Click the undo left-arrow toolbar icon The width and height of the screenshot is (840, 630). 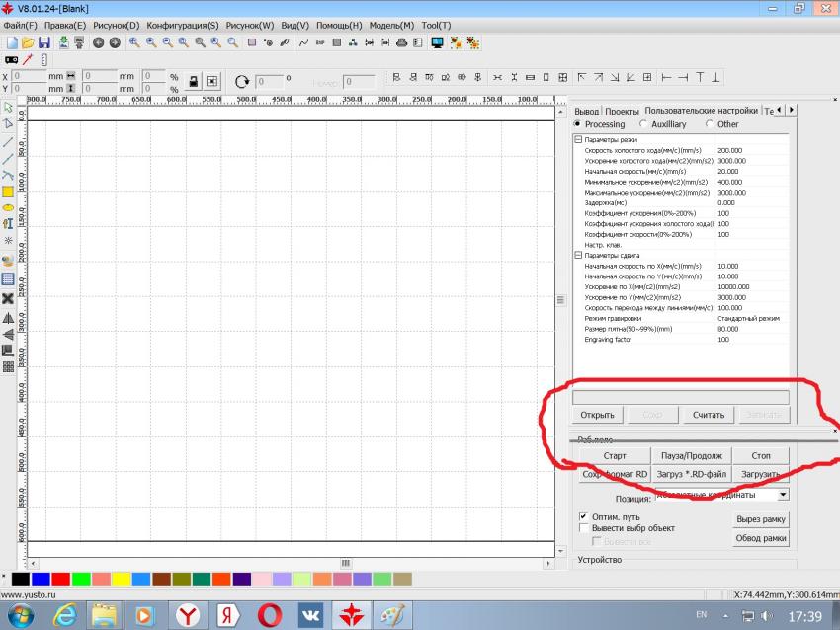click(x=98, y=42)
